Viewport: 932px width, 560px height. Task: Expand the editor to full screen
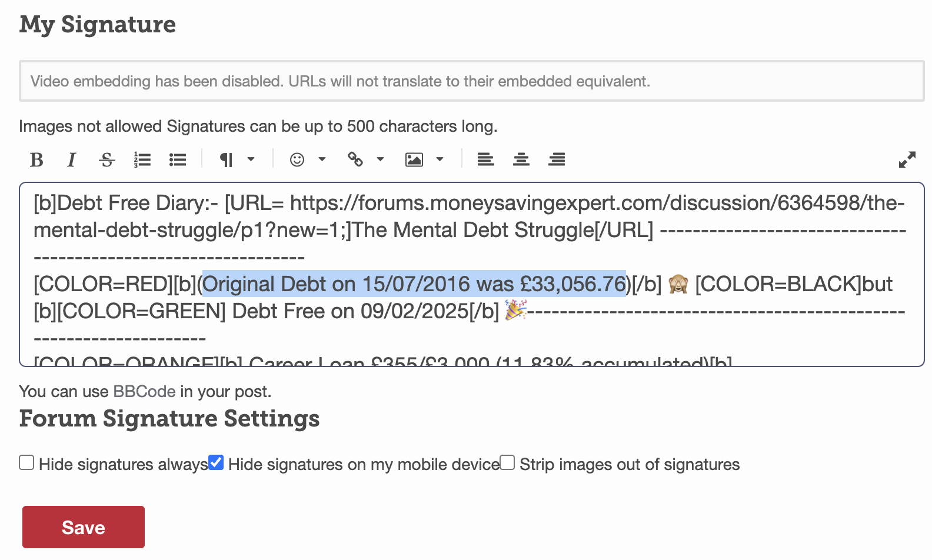click(x=907, y=159)
